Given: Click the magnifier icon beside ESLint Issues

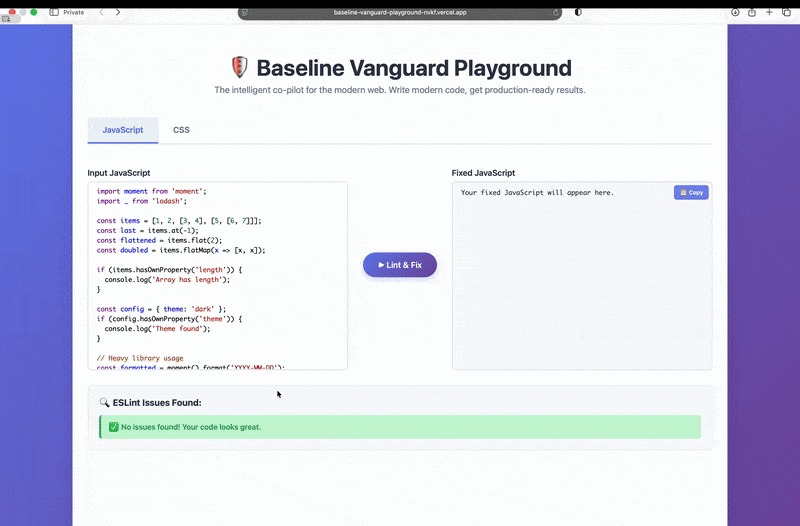Looking at the screenshot, I should (x=105, y=403).
